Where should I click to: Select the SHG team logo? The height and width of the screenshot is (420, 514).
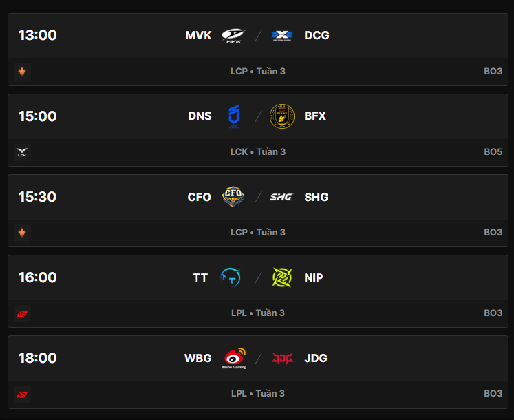tap(281, 197)
